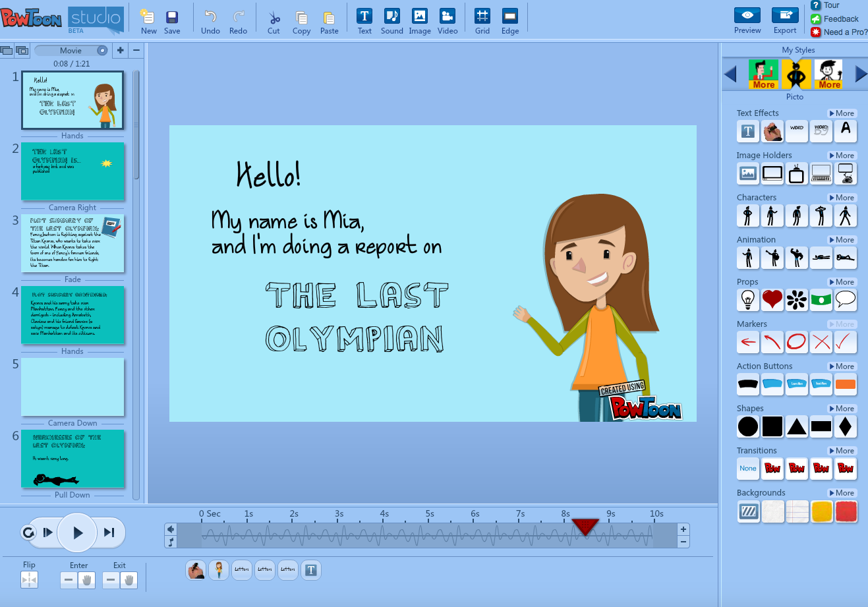The height and width of the screenshot is (607, 868).
Task: Add the light bulb prop
Action: pyautogui.click(x=748, y=301)
